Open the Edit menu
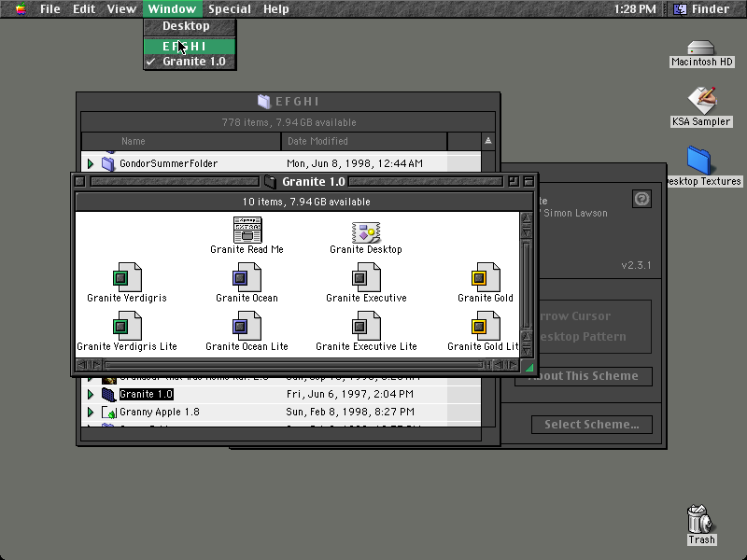The height and width of the screenshot is (560, 747). [84, 9]
